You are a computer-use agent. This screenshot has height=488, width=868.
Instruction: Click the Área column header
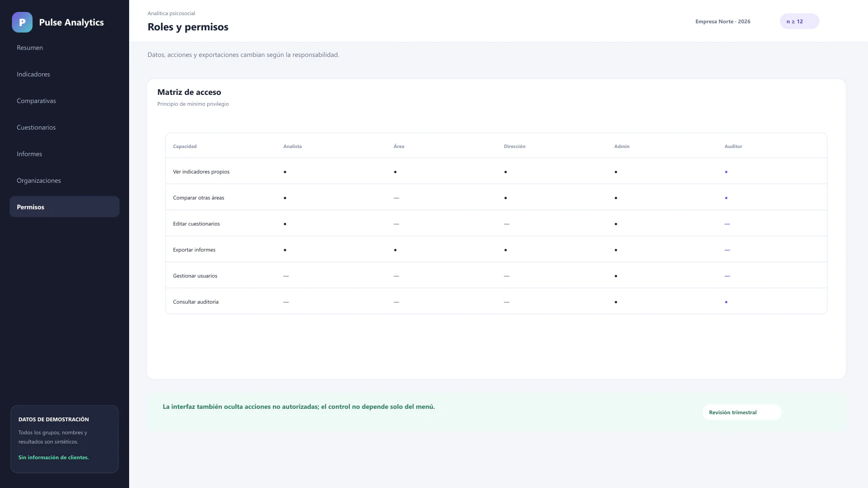399,146
